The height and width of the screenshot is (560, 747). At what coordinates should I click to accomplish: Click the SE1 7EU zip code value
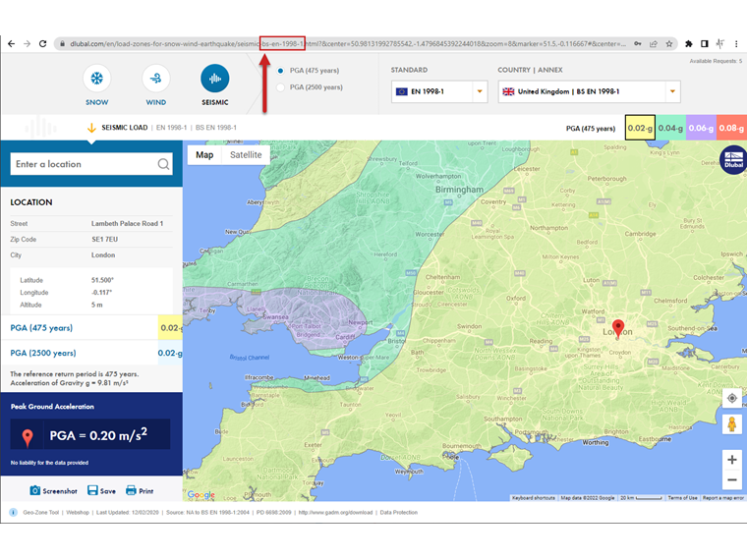point(105,239)
